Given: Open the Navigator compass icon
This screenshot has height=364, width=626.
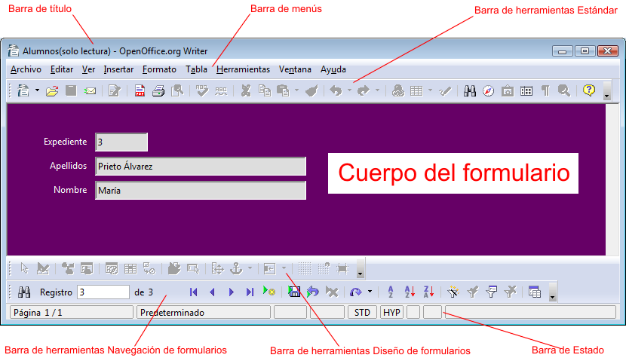Looking at the screenshot, I should [x=488, y=91].
